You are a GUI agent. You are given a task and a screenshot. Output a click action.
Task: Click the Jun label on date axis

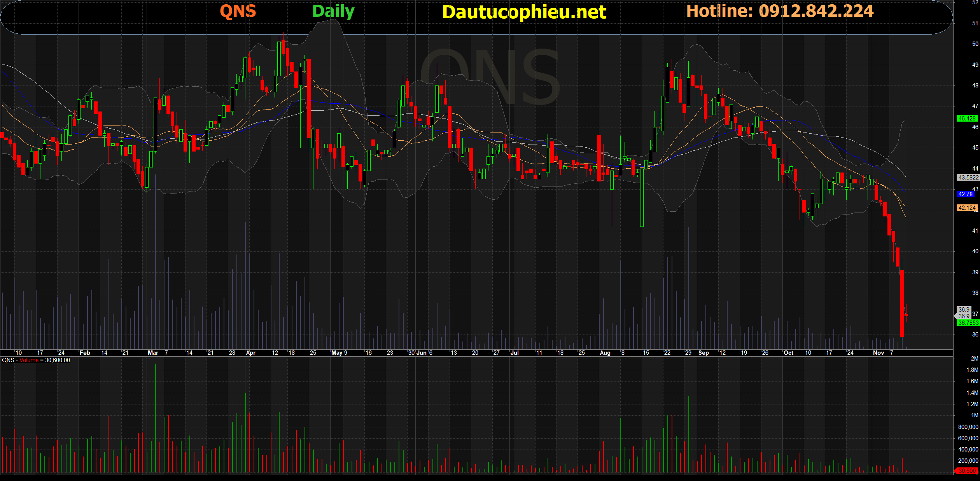[x=422, y=353]
